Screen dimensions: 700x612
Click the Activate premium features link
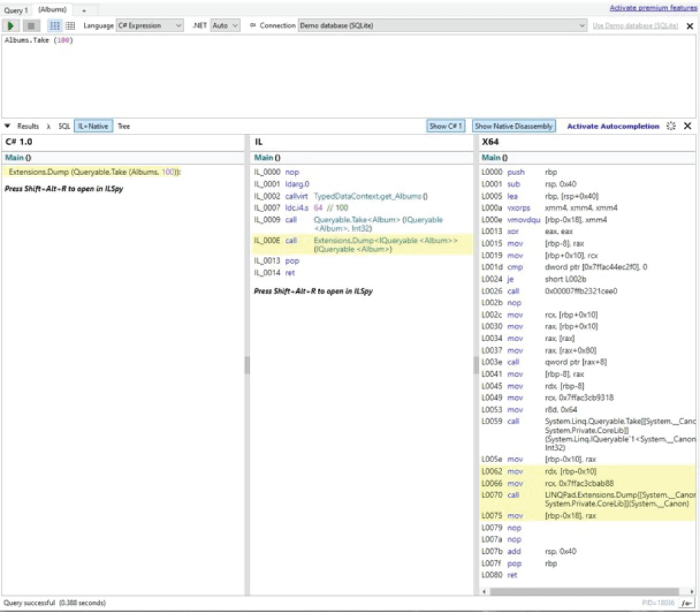[x=653, y=8]
